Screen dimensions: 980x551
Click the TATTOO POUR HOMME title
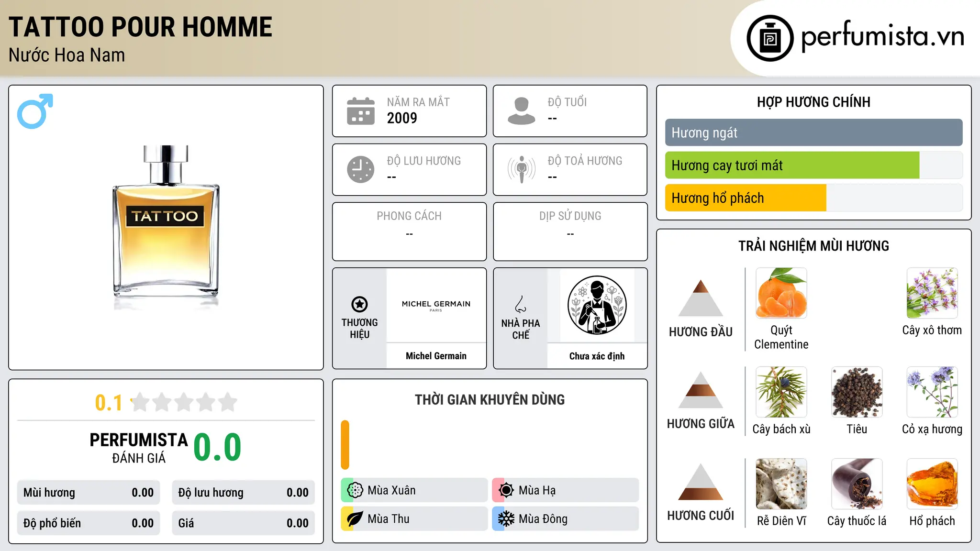click(140, 27)
